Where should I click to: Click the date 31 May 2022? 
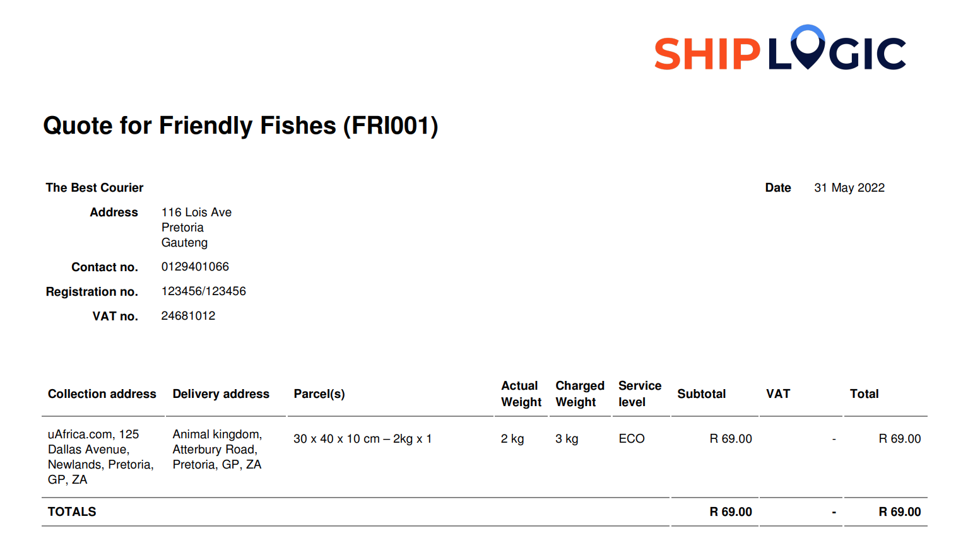coord(849,187)
